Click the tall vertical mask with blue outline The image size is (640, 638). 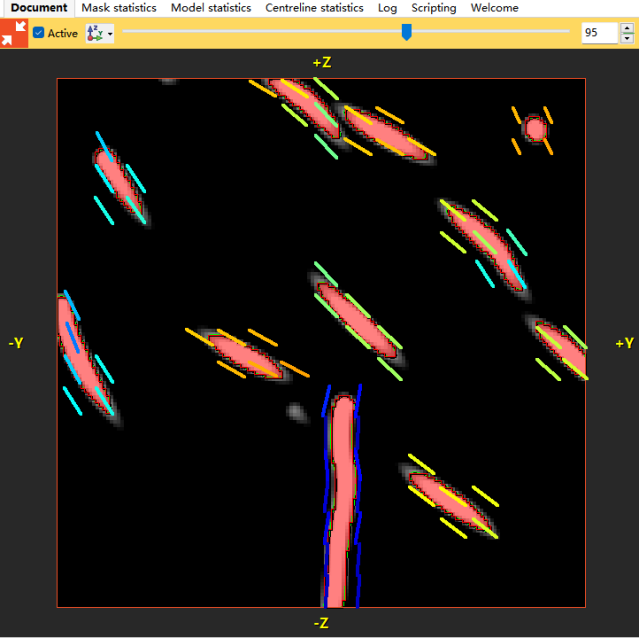342,501
